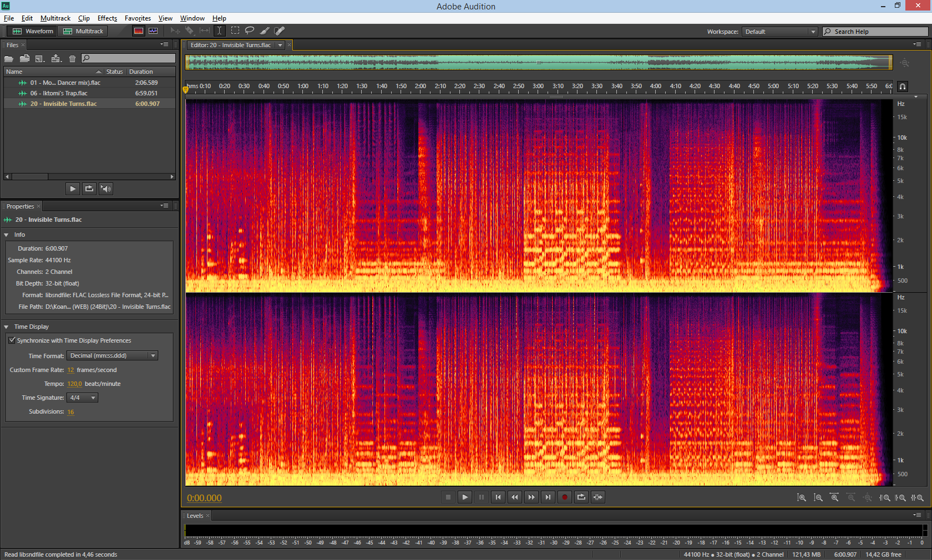This screenshot has height=560, width=932.
Task: Select the Spot Healing Brush tool
Action: pyautogui.click(x=280, y=31)
